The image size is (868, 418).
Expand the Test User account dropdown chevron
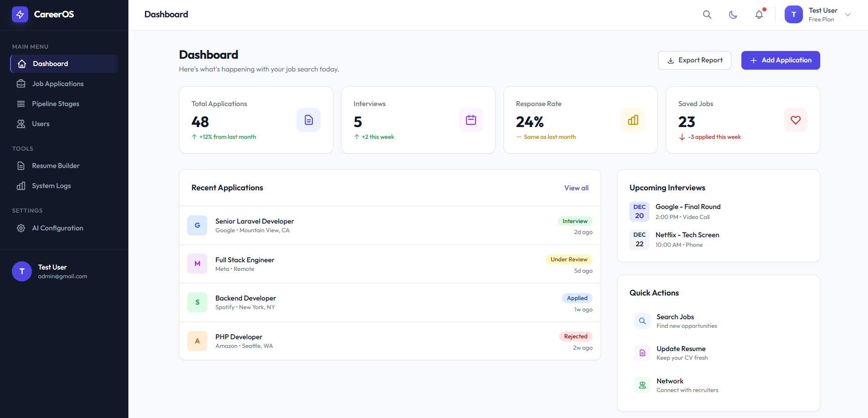848,15
